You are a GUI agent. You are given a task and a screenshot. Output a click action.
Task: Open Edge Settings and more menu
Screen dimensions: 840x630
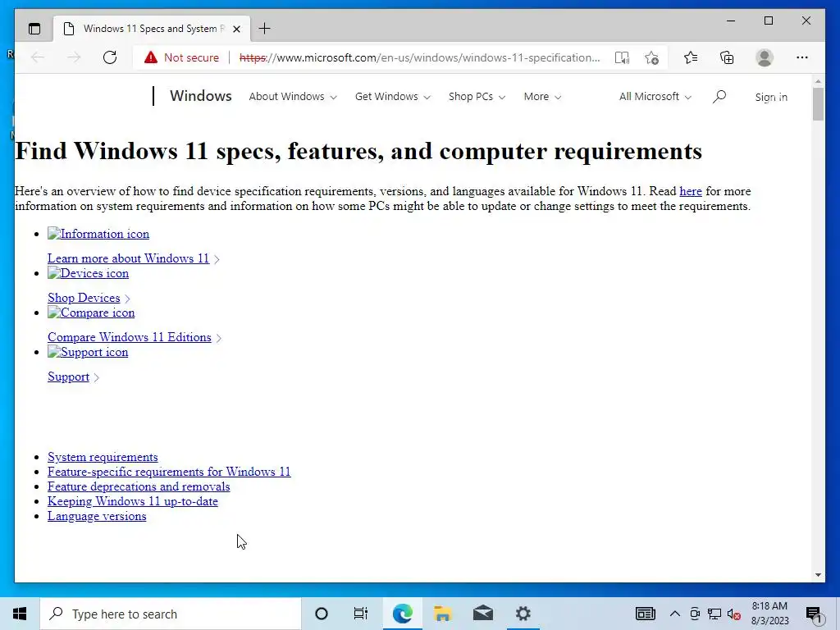(802, 57)
